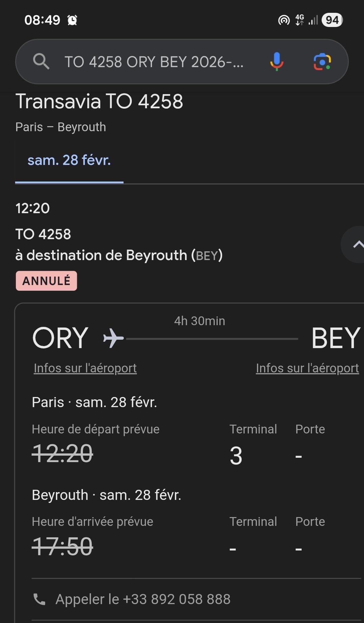Tap the phone icon to call
The width and height of the screenshot is (364, 623).
(x=39, y=599)
